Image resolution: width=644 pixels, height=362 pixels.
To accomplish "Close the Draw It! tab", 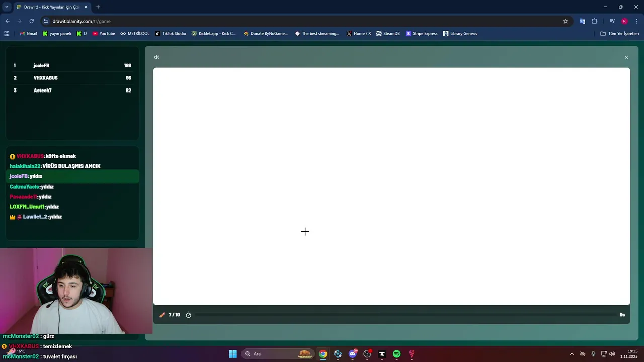I will (x=86, y=7).
